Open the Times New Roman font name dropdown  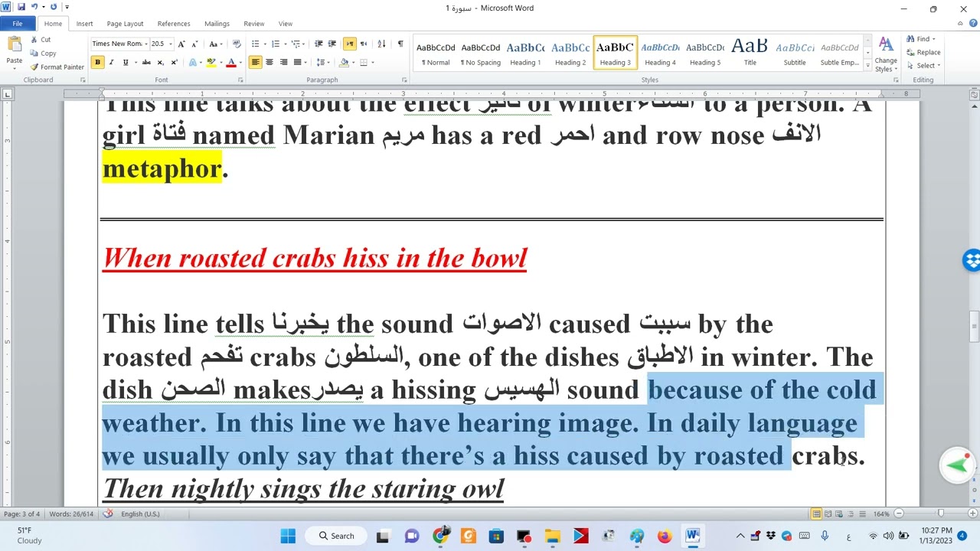tap(146, 44)
